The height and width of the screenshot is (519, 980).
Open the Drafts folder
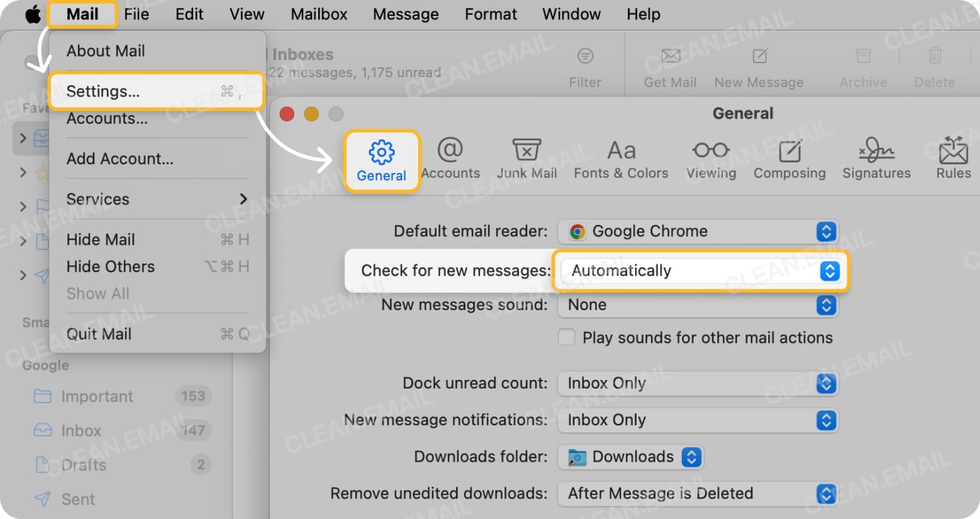81,465
